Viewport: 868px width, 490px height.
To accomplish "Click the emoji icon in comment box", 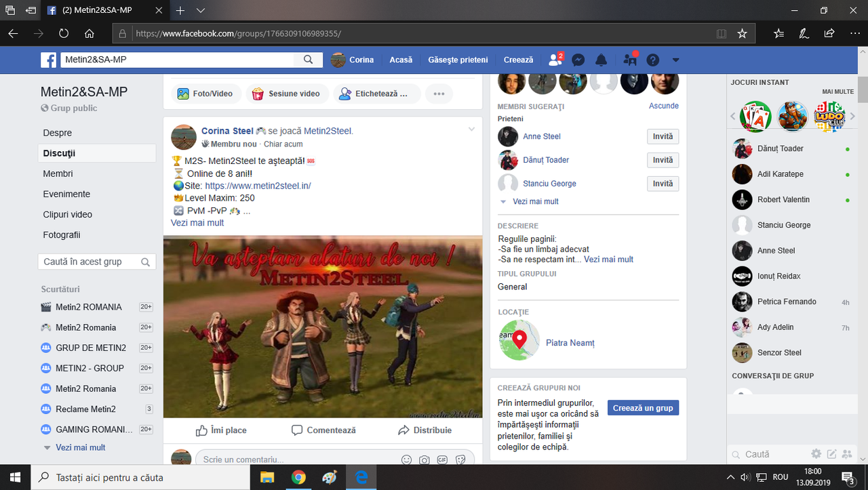I will click(407, 460).
